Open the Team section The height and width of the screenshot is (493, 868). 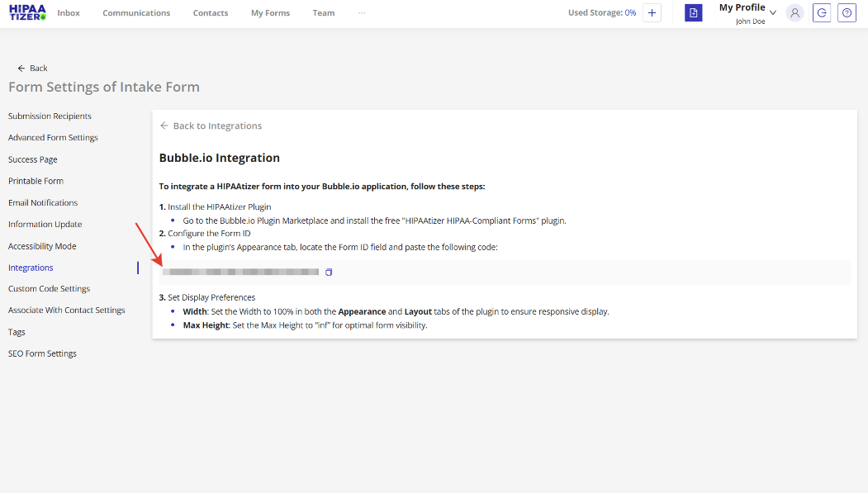[323, 12]
